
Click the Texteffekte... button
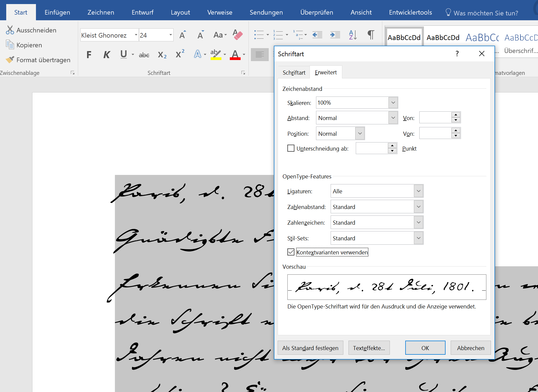(369, 348)
